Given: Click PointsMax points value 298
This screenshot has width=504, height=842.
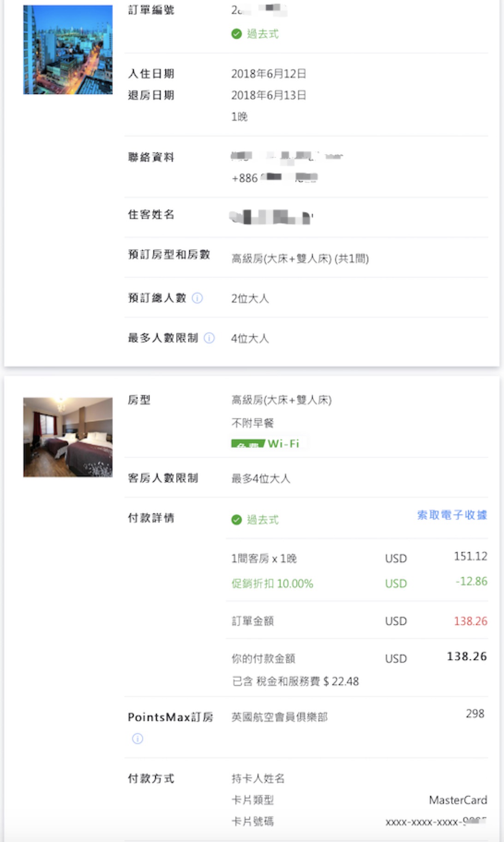Looking at the screenshot, I should pos(475,714).
